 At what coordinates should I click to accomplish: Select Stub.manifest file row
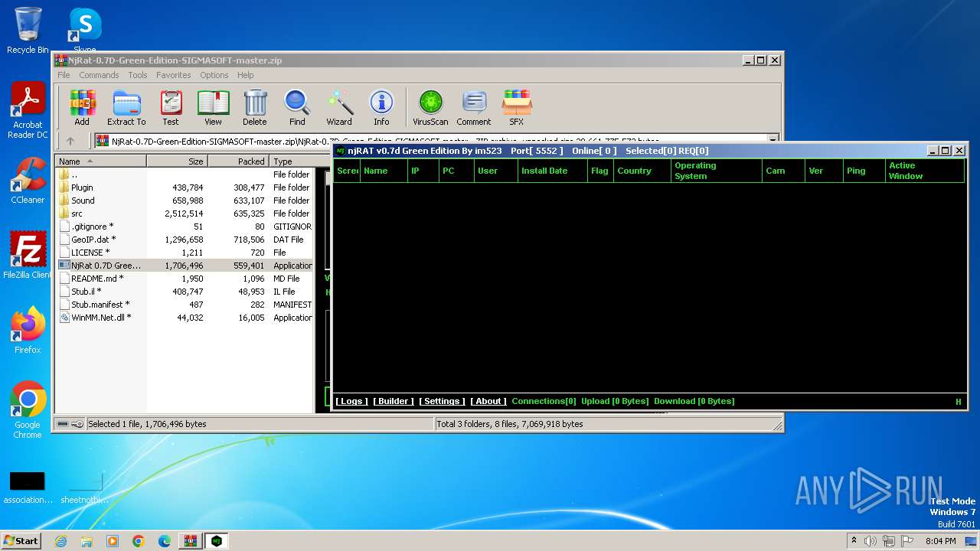184,305
